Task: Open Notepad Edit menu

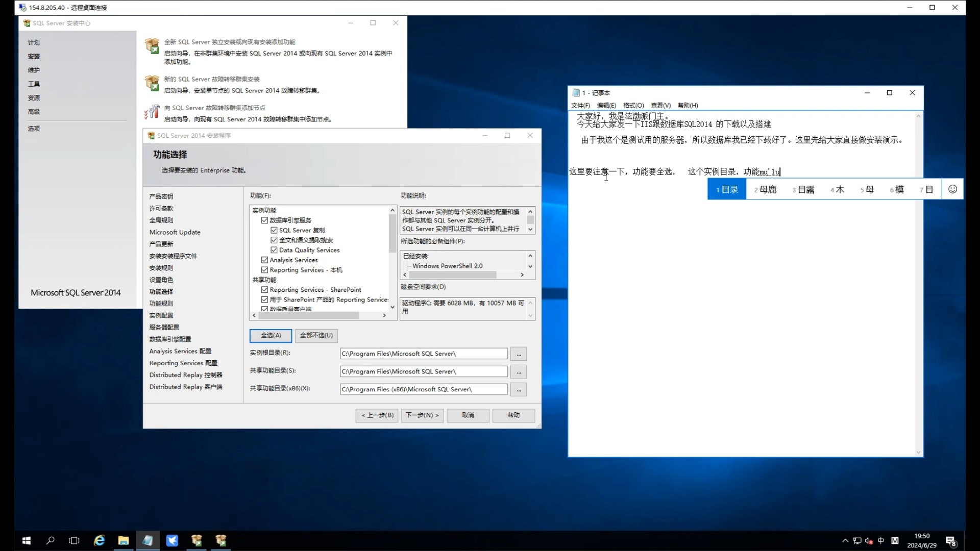Action: click(x=606, y=106)
